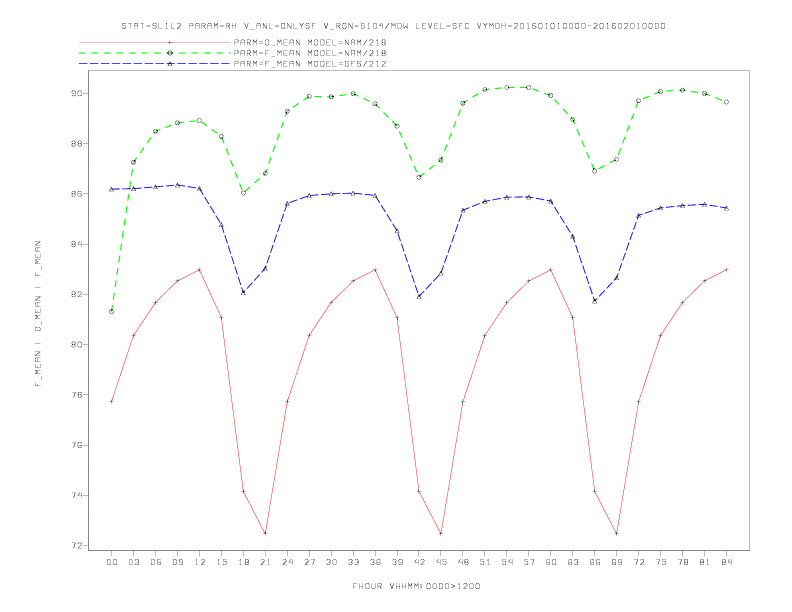Screen dimensions: 792x612
Task: Click red observed-mean point at hour 84
Action: (x=726, y=270)
